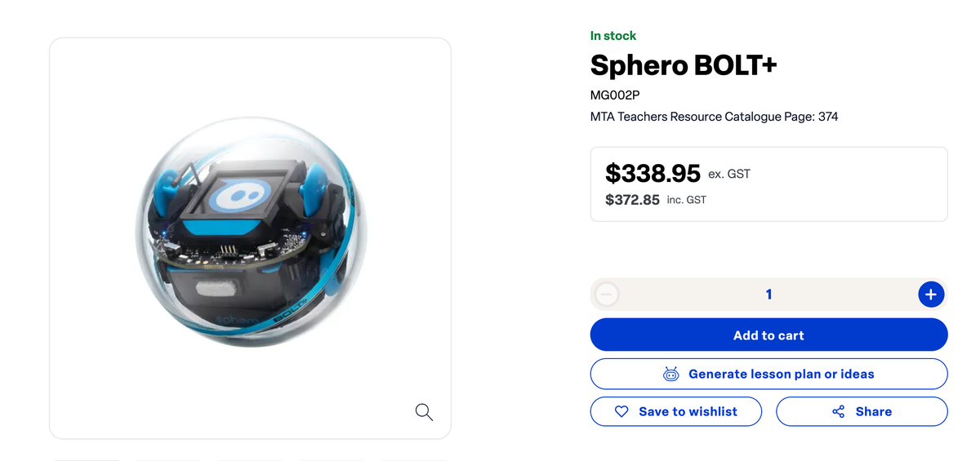
Task: Select the Save to wishlist text
Action: pos(688,412)
